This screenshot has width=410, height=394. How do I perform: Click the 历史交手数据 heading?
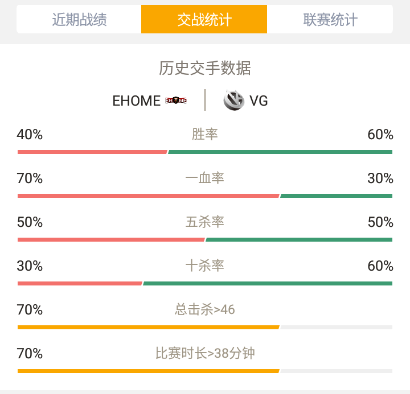coord(205,68)
